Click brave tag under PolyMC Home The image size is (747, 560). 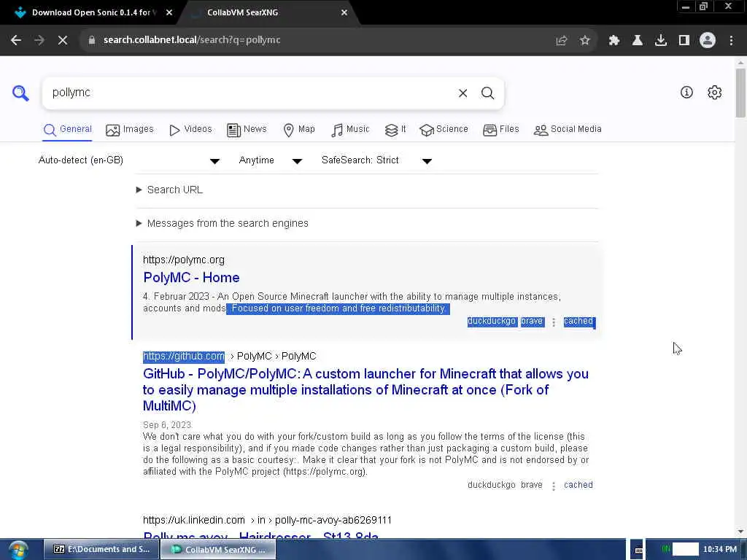(x=532, y=322)
